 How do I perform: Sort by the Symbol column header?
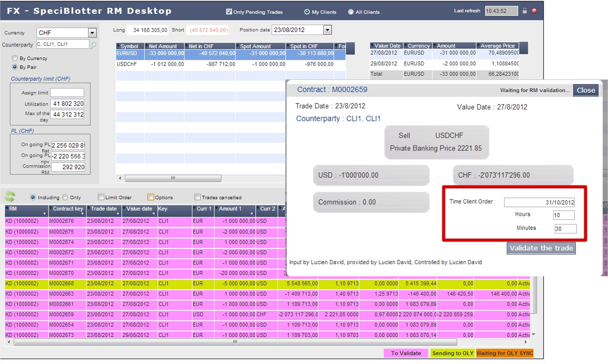[130, 46]
